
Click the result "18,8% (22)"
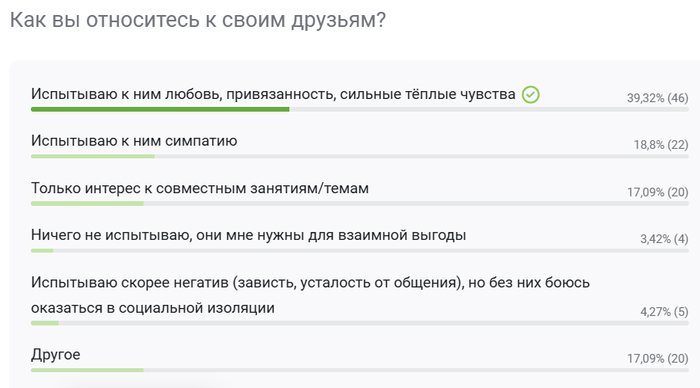(x=661, y=145)
